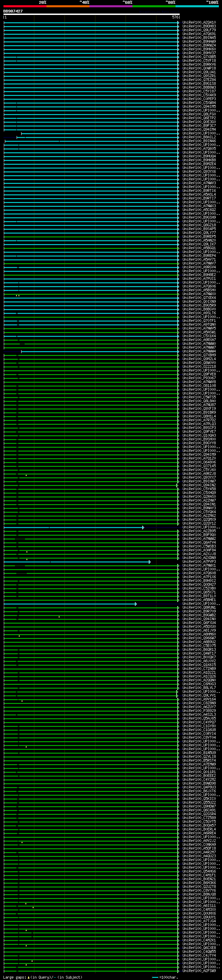Screen dimensions: 222x980
Task: Click the yellow large-gap triangle in the bottom legend
Action: pyautogui.click(x=28, y=977)
